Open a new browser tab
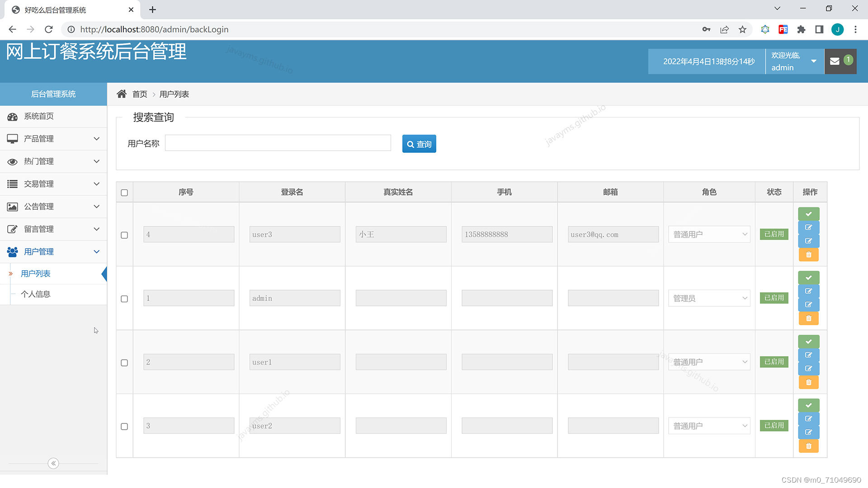868x488 pixels. click(153, 9)
